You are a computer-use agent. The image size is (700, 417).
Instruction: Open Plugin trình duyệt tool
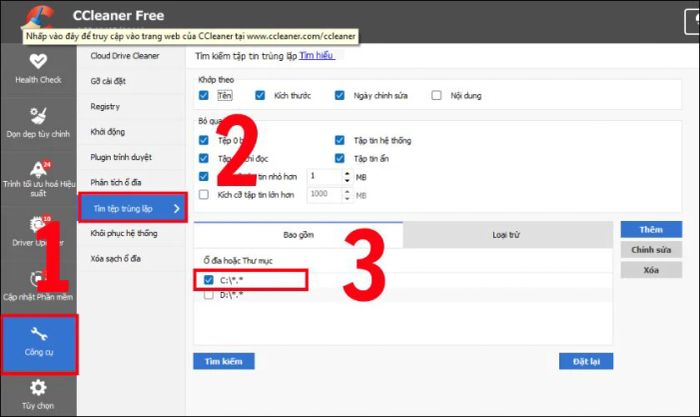(121, 157)
